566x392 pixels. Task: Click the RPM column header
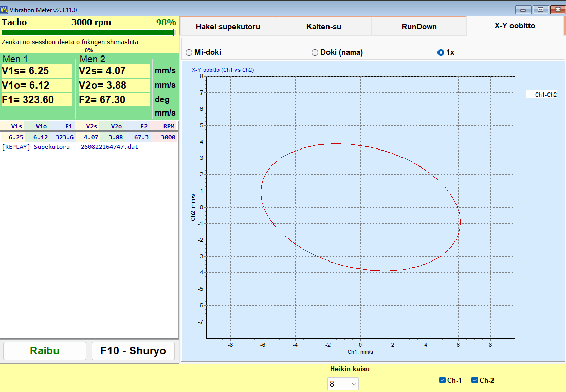pos(164,126)
